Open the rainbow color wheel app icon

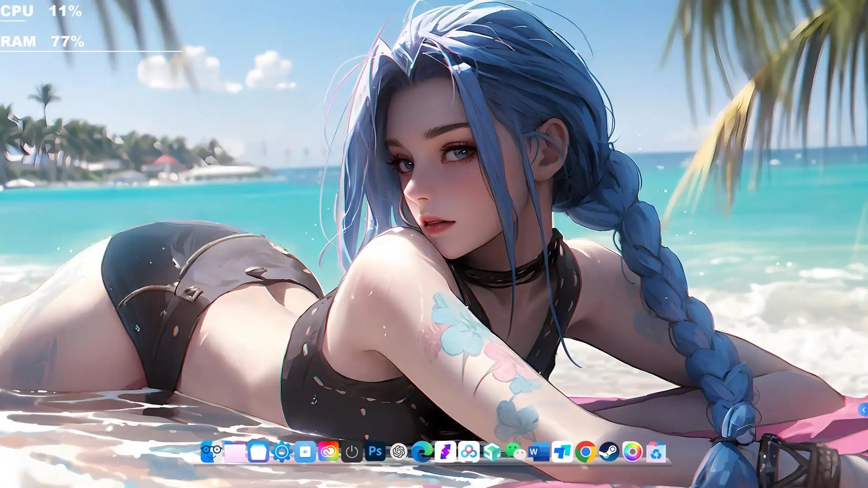coord(632,451)
